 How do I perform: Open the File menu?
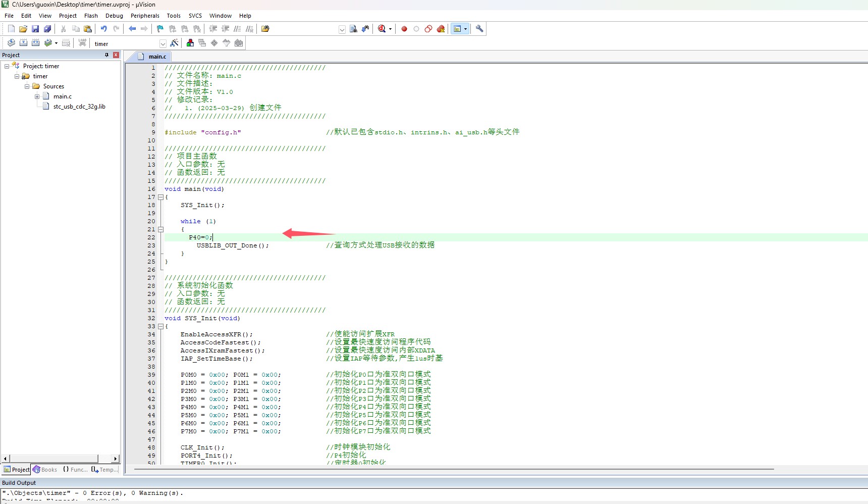(9, 16)
